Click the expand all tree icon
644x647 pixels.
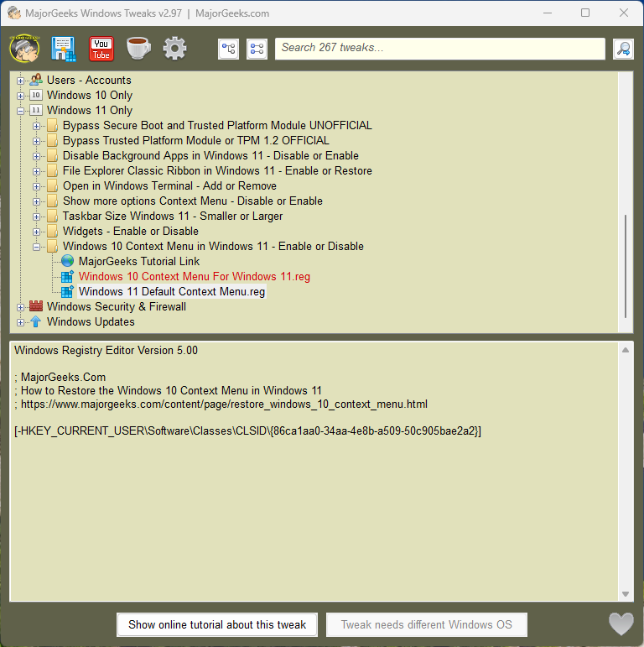click(228, 49)
